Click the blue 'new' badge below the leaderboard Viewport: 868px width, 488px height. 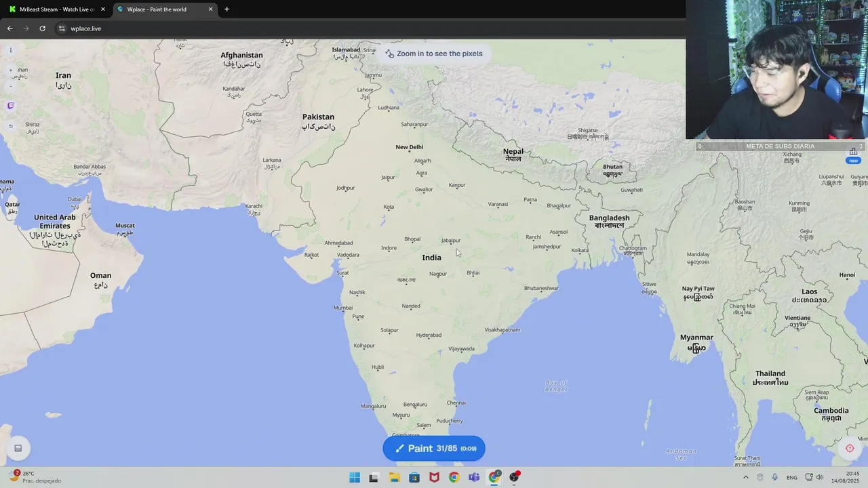[x=853, y=161]
